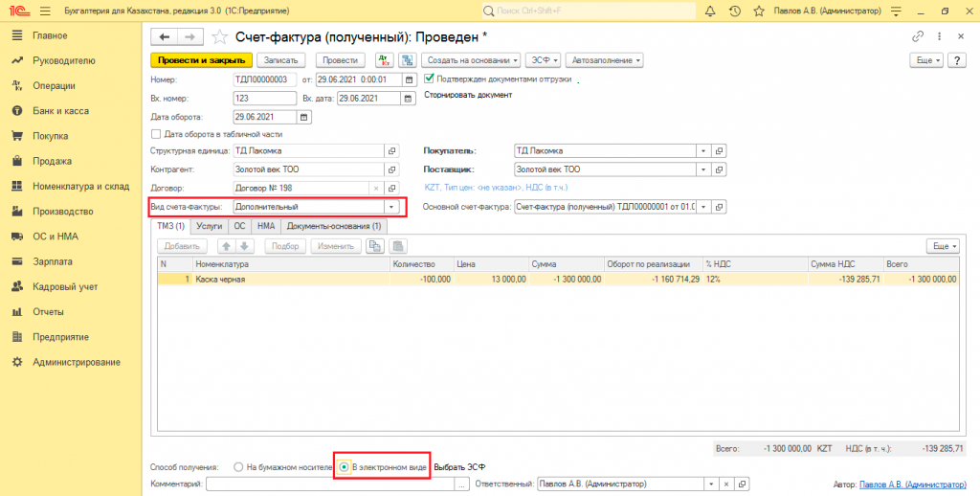Switch to Документы-основания (1) tab
The height and width of the screenshot is (496, 980).
click(x=334, y=226)
